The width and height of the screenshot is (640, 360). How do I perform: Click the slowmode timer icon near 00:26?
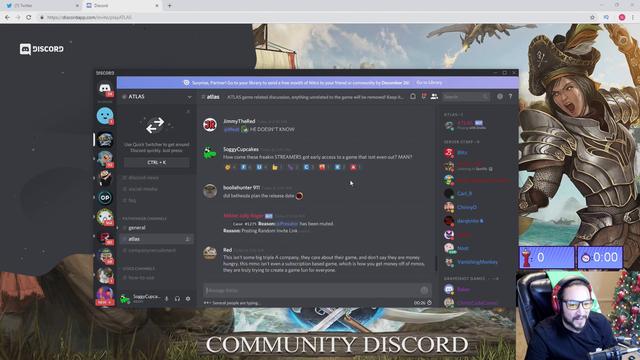429,303
